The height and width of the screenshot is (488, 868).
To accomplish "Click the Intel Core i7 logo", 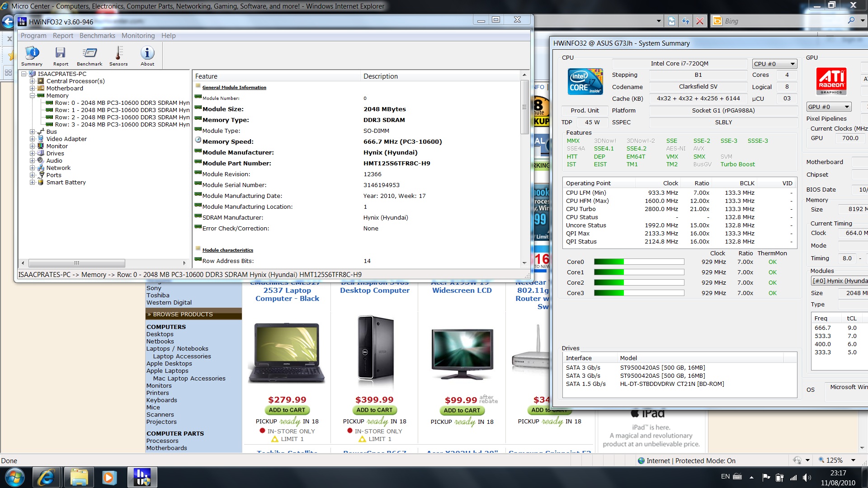I will point(585,82).
